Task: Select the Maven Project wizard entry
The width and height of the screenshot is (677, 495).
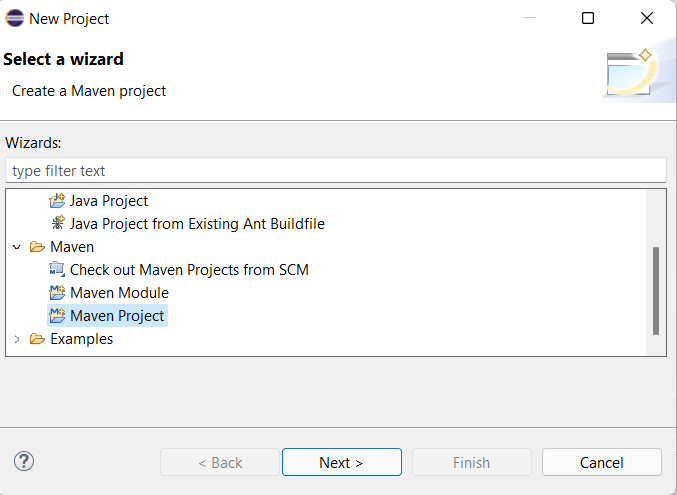Action: 117,316
